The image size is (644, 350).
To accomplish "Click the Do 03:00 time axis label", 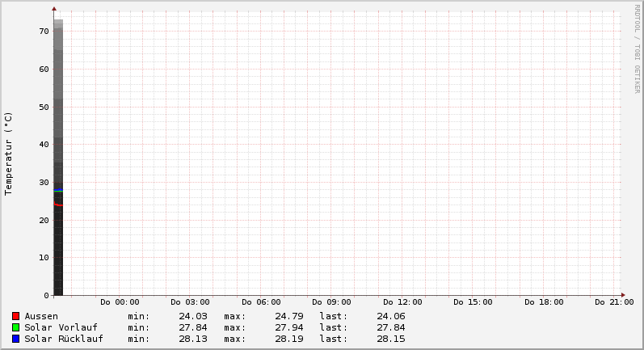I will (190, 302).
